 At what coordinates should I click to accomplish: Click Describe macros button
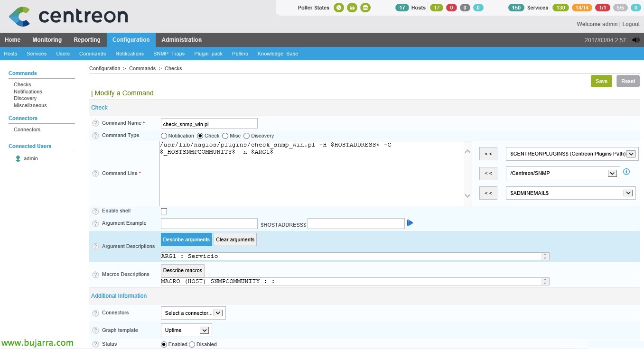point(183,270)
